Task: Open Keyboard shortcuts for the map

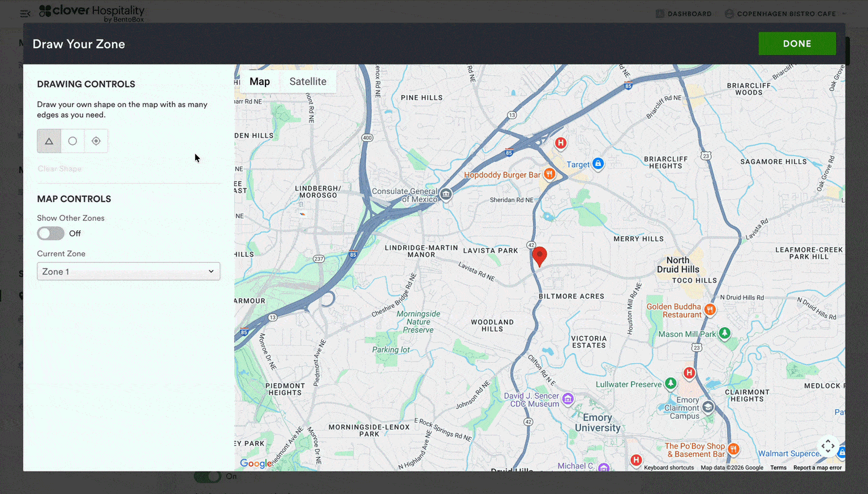Action: 668,467
